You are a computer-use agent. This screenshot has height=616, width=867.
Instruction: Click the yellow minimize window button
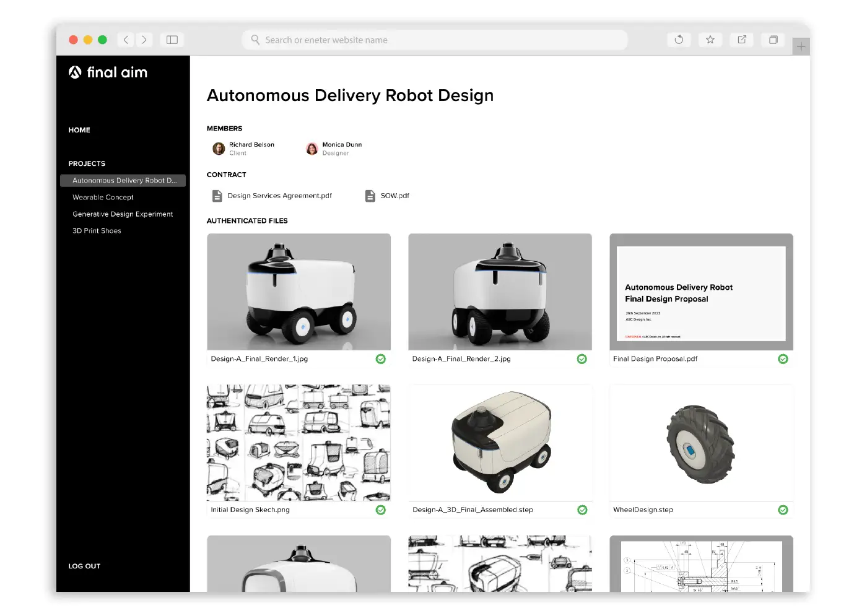[88, 40]
